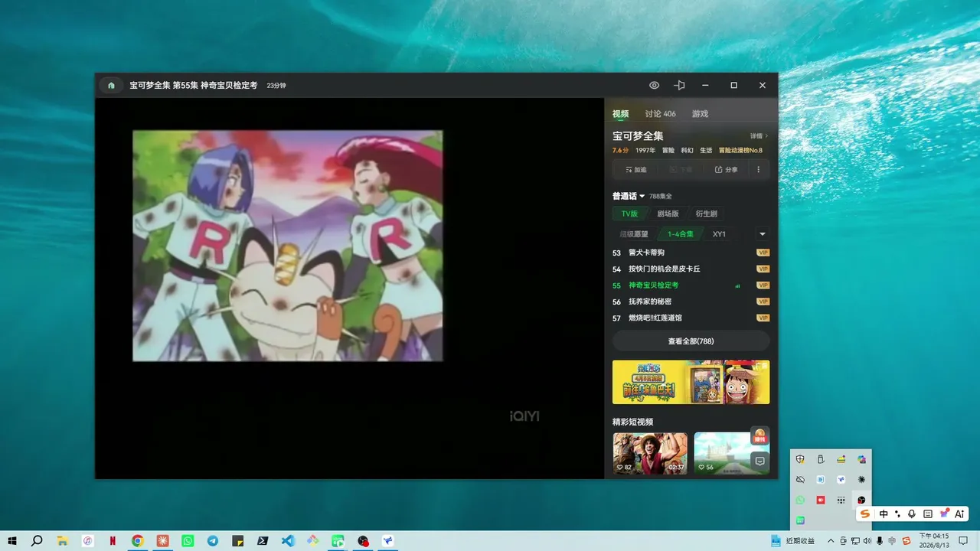Click the microphone voice input on IME bar
Viewport: 980px width, 551px height.
912,514
